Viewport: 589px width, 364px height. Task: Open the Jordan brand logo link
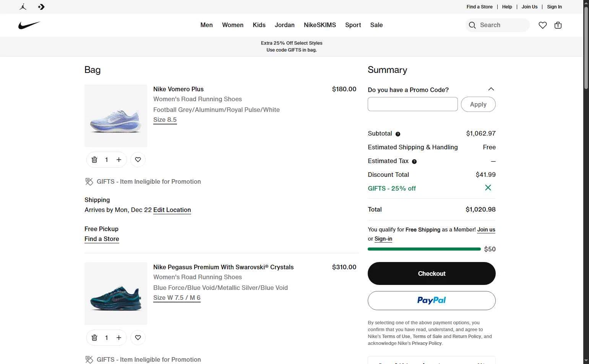click(23, 6)
